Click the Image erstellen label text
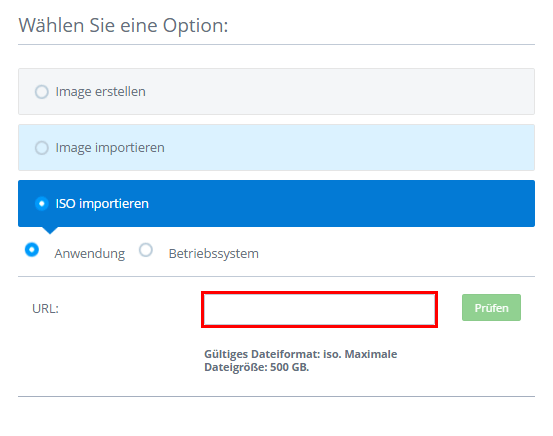Image resolution: width=553 pixels, height=436 pixels. point(101,92)
